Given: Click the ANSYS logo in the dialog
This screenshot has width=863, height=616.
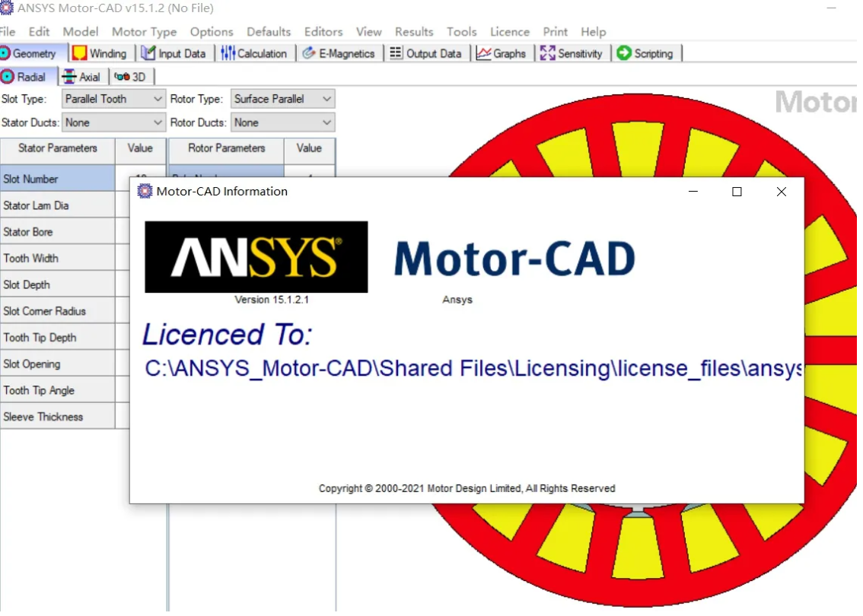Looking at the screenshot, I should pyautogui.click(x=255, y=256).
